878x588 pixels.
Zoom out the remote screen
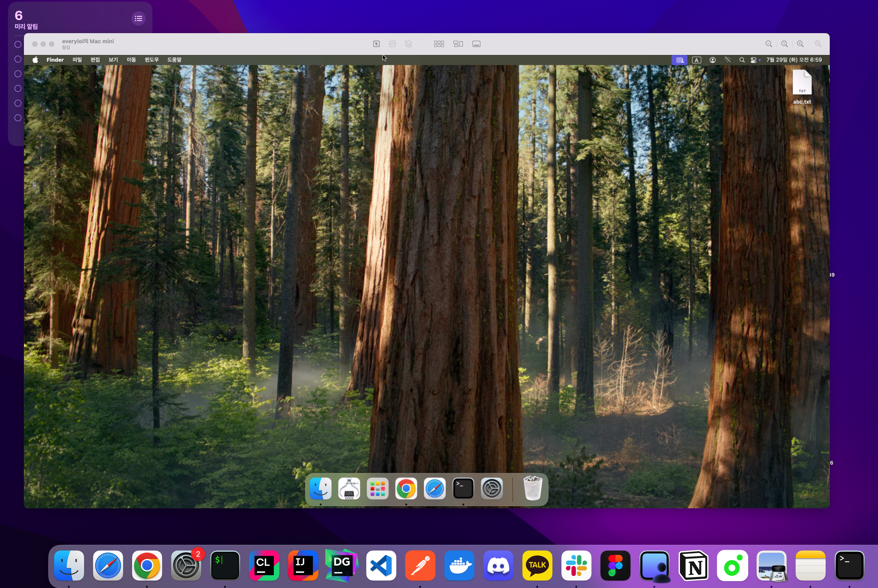768,44
